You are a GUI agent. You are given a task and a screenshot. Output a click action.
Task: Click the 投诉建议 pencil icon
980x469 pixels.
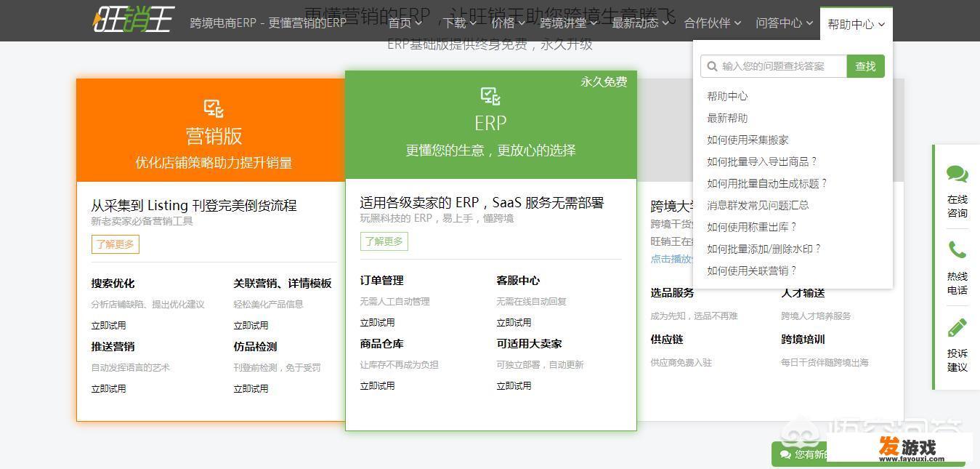pos(957,328)
